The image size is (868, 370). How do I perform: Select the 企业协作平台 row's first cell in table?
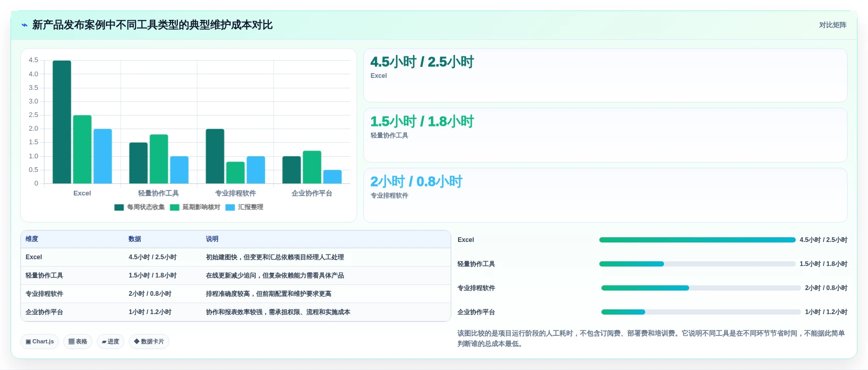click(x=72, y=312)
